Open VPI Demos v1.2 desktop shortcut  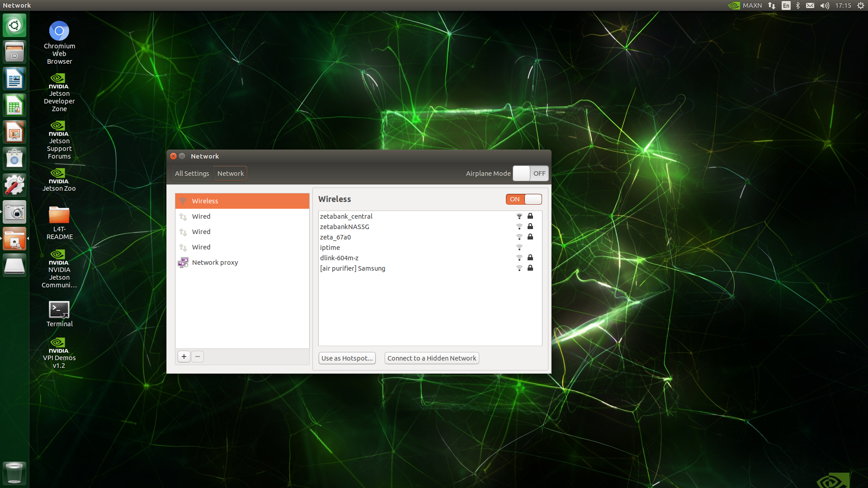pos(59,353)
